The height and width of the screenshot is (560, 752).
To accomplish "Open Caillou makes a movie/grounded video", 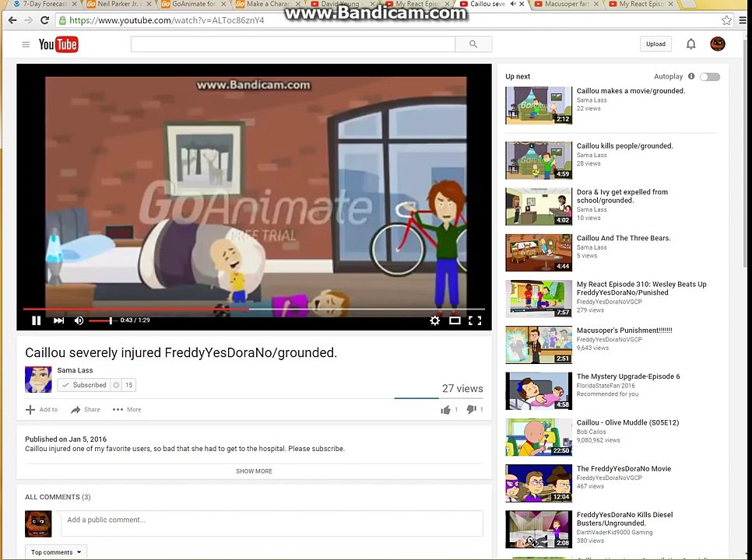I will point(631,90).
